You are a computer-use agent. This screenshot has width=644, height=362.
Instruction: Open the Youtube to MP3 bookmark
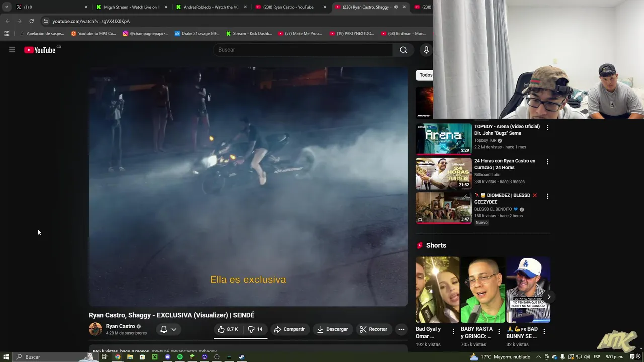point(94,34)
